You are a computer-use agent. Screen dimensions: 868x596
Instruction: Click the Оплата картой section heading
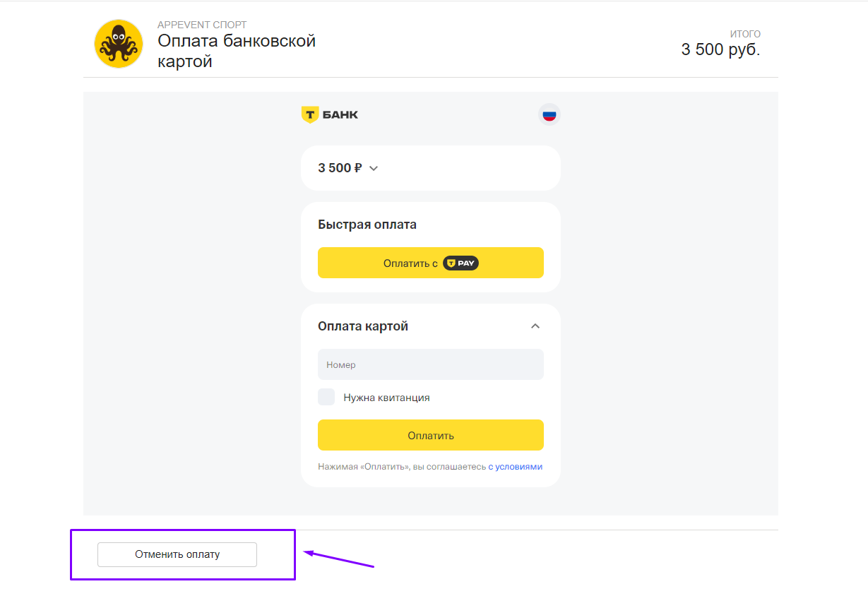(363, 326)
